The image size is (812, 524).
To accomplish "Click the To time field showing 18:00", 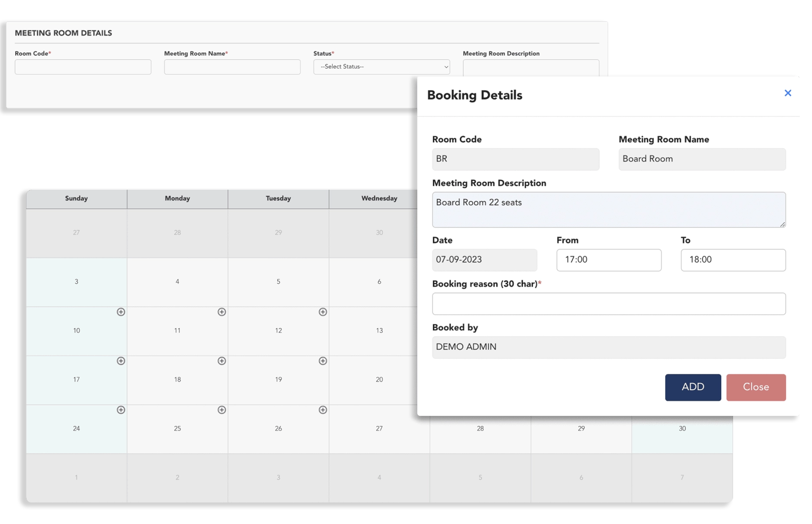I will coord(733,260).
